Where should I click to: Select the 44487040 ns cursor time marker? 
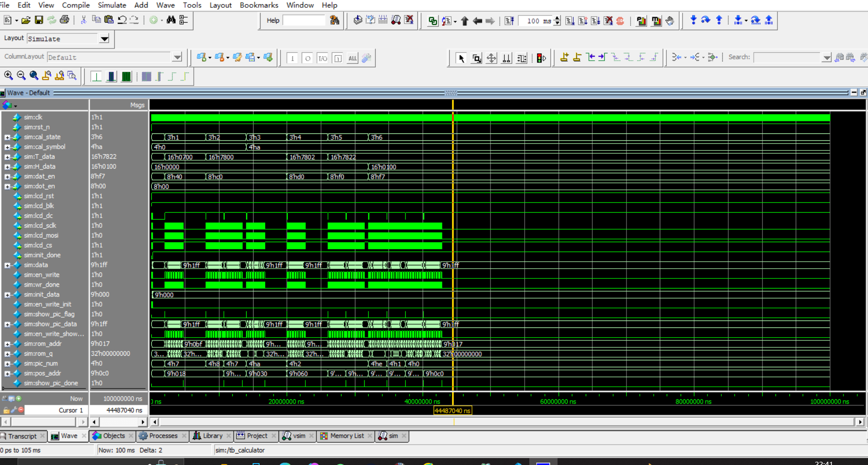click(453, 411)
